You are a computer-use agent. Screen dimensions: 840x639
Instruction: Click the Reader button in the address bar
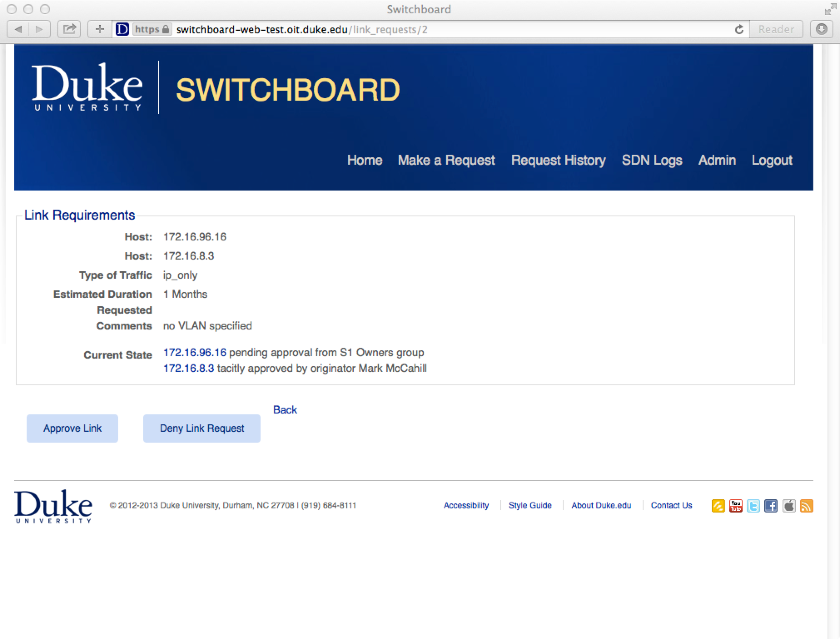[776, 30]
